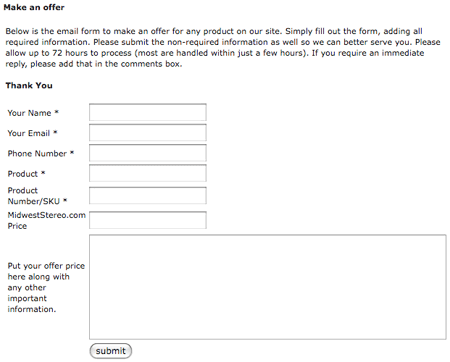Viewport: 450px width, 362px height.
Task: Click the "Your Name" label text
Action: pyautogui.click(x=29, y=113)
